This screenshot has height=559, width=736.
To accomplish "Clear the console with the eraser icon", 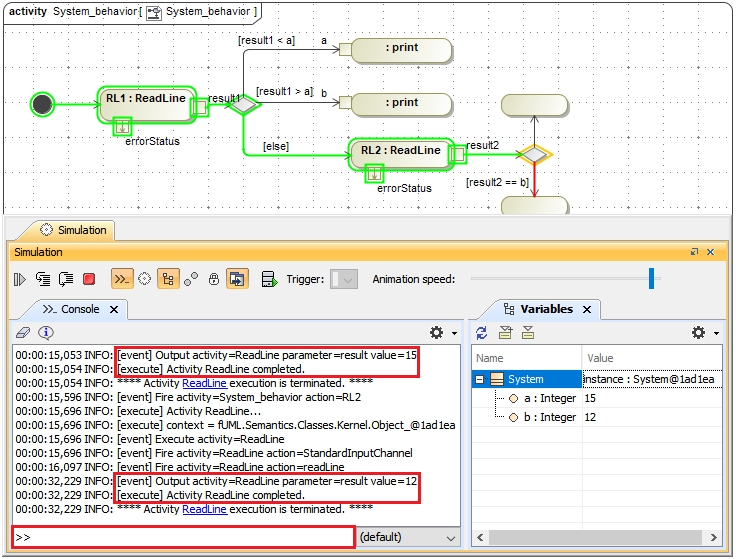I will tap(24, 333).
